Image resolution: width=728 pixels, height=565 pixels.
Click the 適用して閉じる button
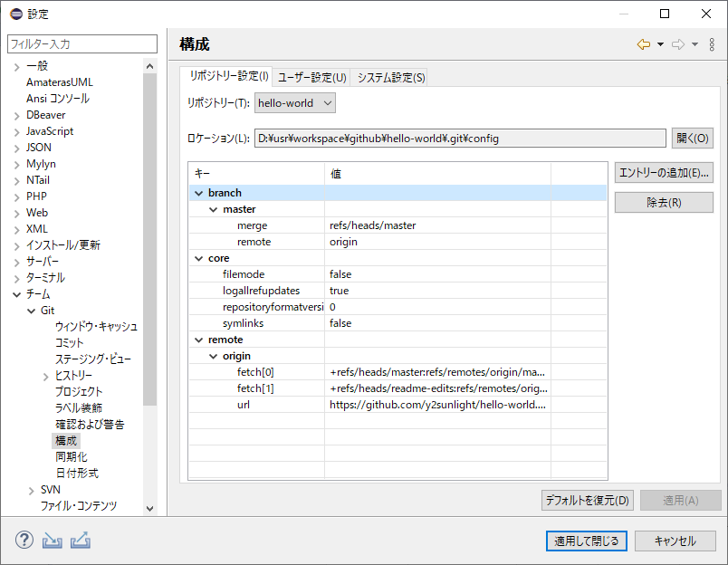[586, 541]
